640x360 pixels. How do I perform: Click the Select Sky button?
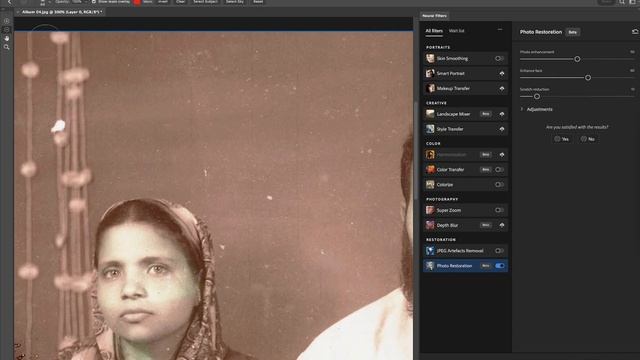(235, 2)
